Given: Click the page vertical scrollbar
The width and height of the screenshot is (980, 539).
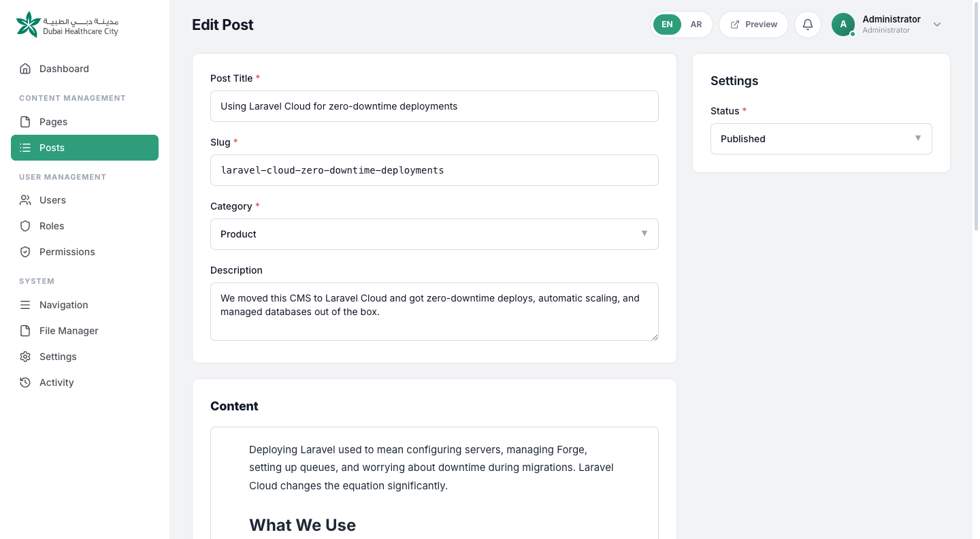Looking at the screenshot, I should [x=976, y=116].
